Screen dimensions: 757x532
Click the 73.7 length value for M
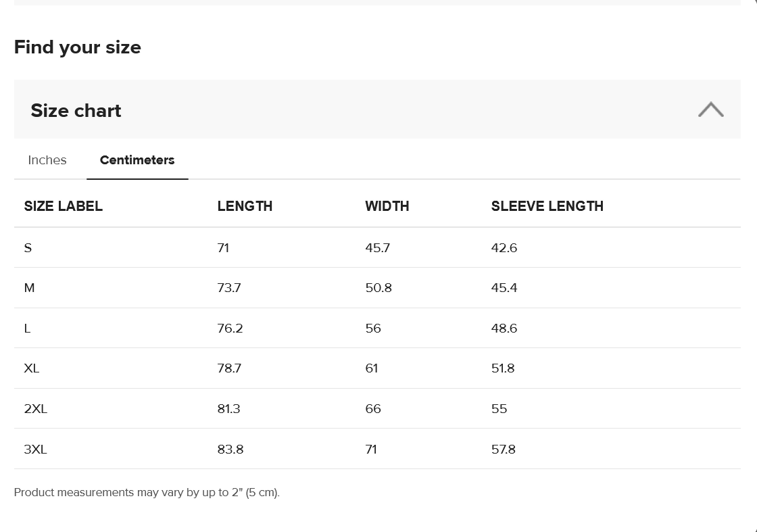pos(229,288)
